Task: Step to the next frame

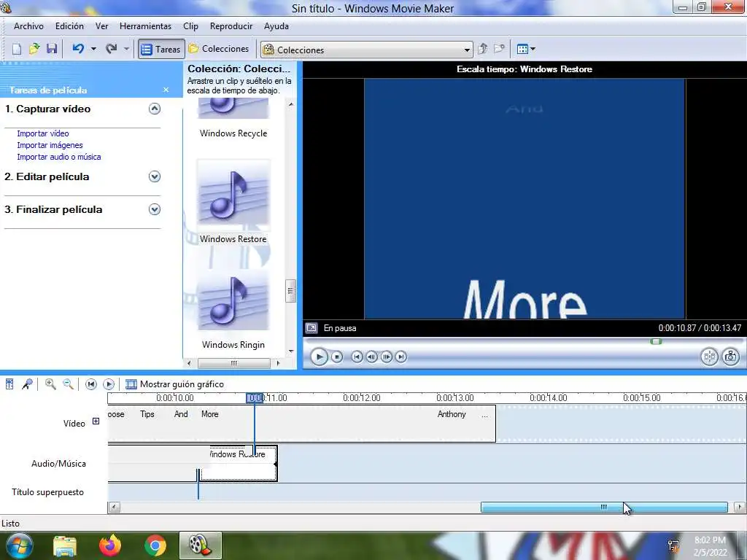Action: (x=387, y=357)
